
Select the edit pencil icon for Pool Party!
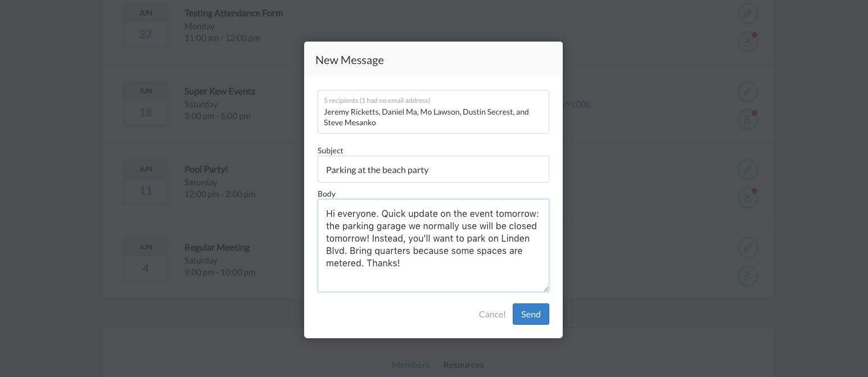(x=747, y=169)
